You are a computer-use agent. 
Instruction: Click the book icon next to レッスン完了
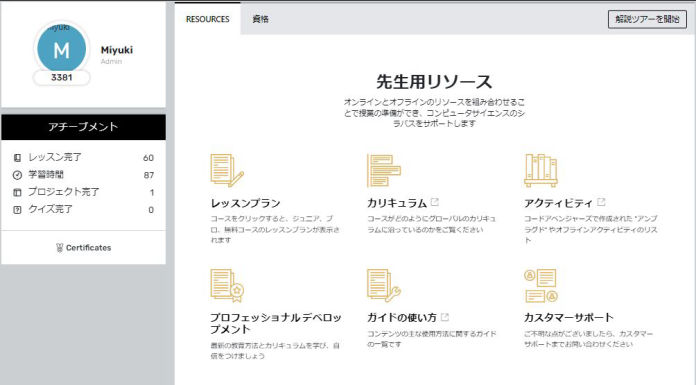coord(17,158)
